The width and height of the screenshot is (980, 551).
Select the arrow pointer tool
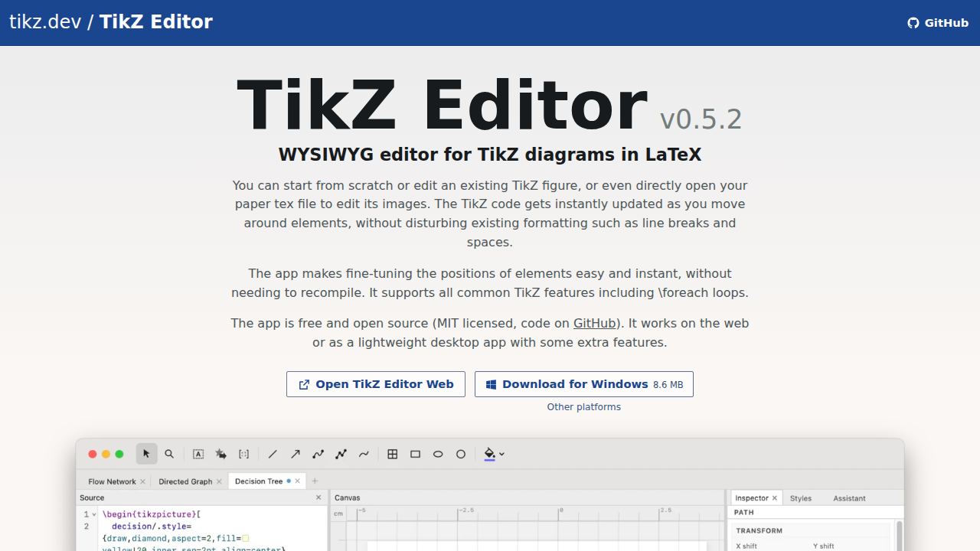click(x=146, y=454)
